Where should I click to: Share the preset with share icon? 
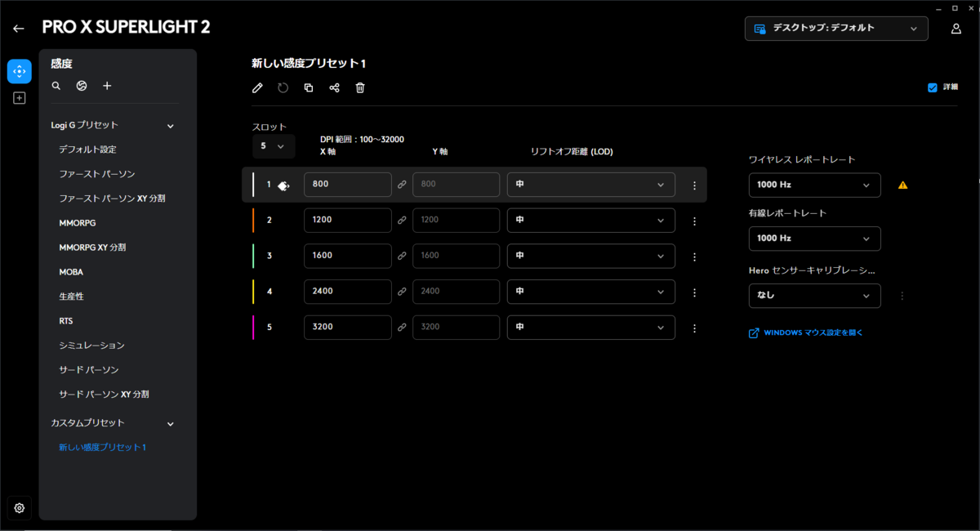coord(334,87)
